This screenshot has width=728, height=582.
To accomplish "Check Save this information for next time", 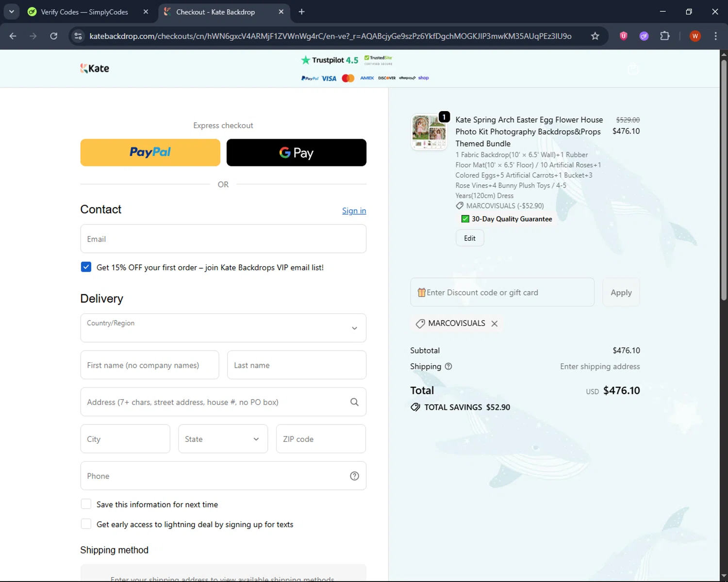I will (x=86, y=504).
